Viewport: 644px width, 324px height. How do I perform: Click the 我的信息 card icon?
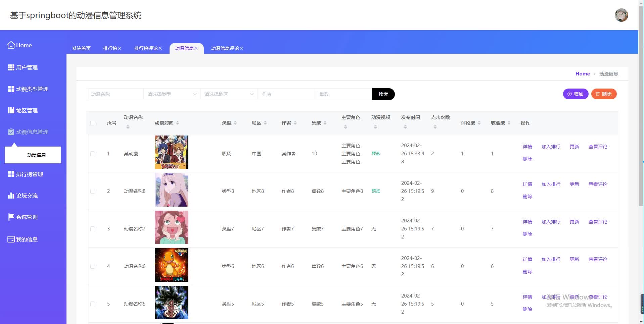11,239
